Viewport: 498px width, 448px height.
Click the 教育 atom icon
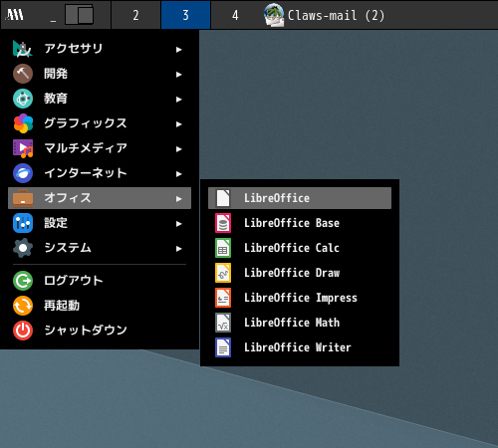(x=23, y=99)
